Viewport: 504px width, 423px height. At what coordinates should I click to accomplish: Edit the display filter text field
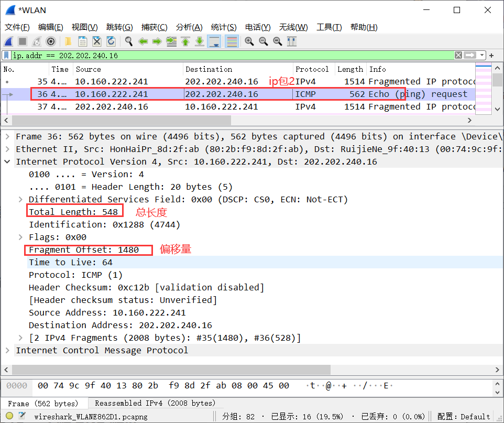233,56
